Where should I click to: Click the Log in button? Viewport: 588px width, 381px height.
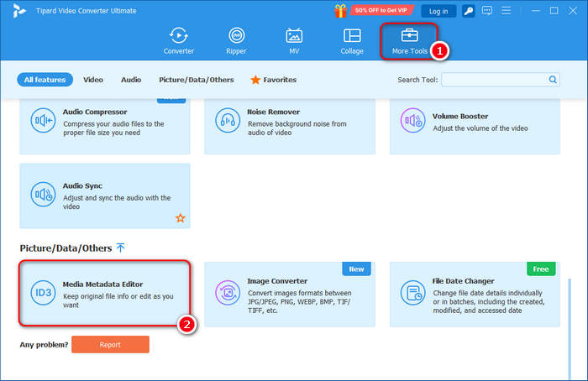(438, 11)
